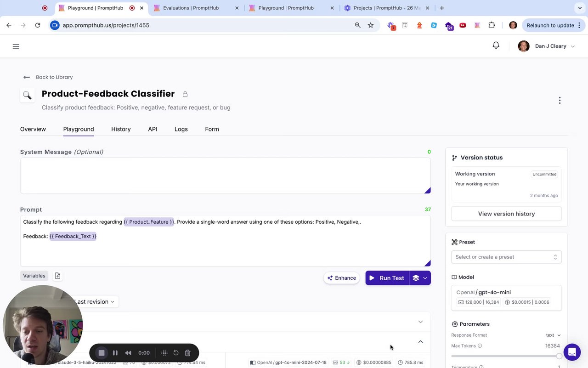Click the Prompt text area
This screenshot has height=368, width=588.
226,241
